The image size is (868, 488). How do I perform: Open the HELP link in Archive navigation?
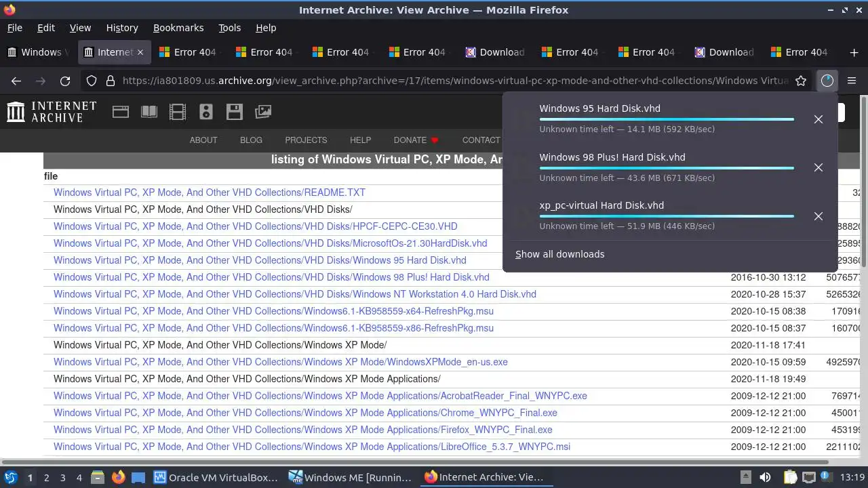click(360, 140)
